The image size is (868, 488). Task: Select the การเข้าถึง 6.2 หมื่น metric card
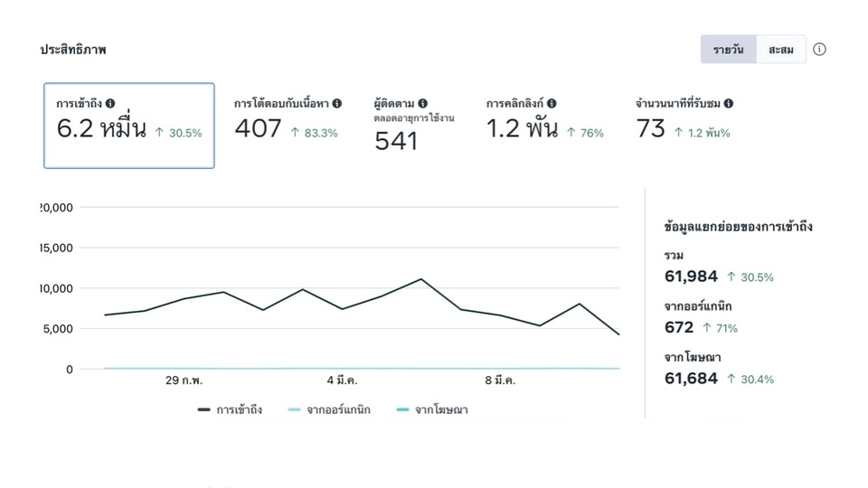(x=129, y=126)
